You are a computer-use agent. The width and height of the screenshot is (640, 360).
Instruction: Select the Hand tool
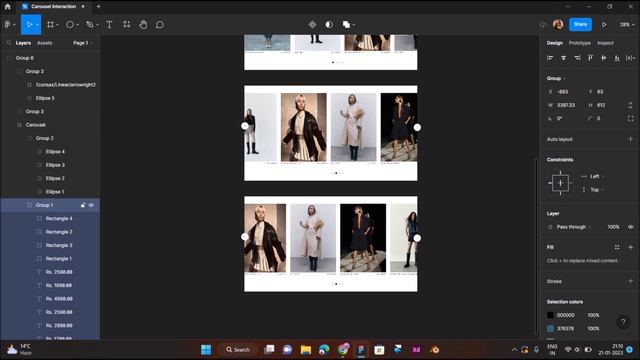click(x=143, y=24)
